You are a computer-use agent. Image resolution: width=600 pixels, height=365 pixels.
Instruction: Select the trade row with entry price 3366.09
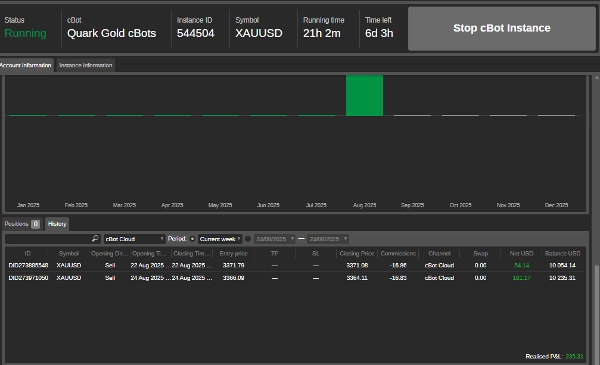coord(295,278)
